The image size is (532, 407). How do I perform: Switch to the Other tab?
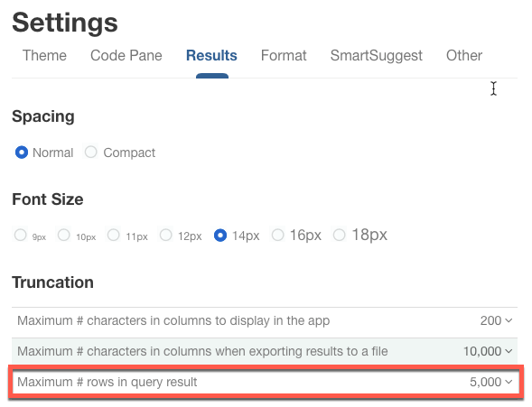click(464, 56)
